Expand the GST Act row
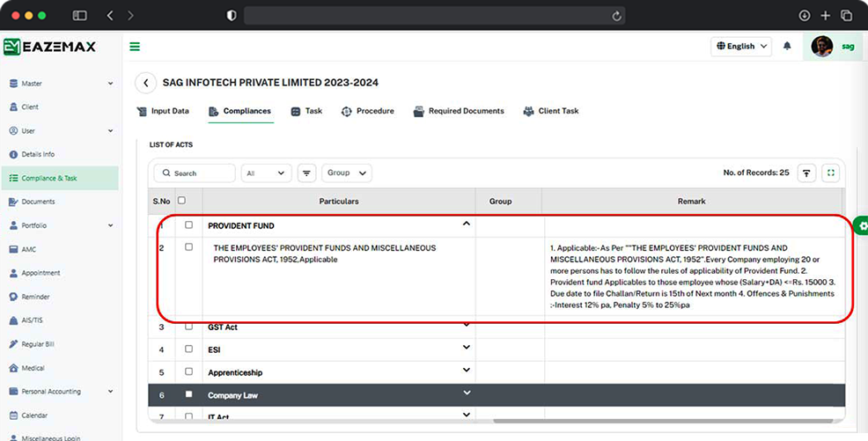This screenshot has width=868, height=441. (466, 325)
